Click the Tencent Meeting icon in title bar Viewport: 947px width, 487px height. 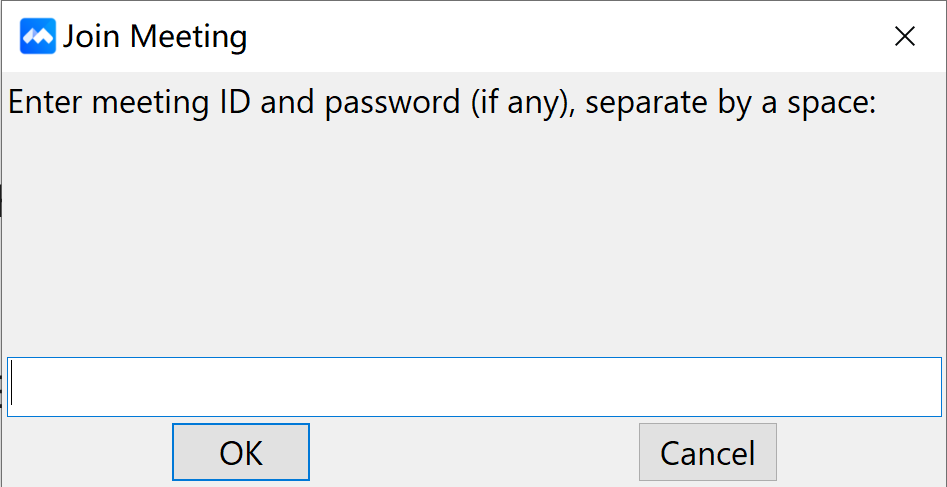38,38
